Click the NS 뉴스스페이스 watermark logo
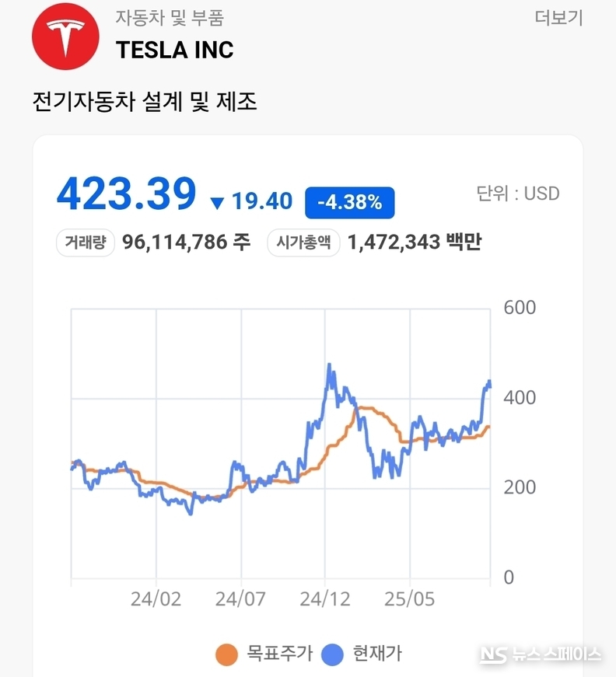 541,654
